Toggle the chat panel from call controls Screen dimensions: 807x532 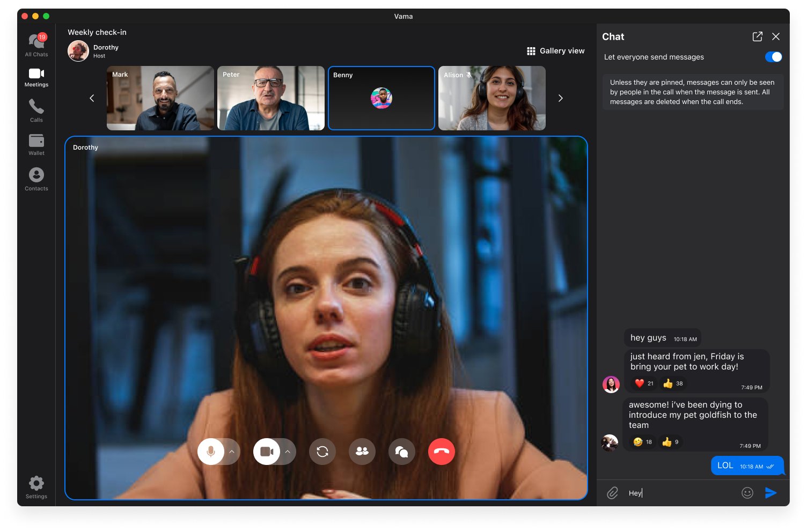click(402, 452)
